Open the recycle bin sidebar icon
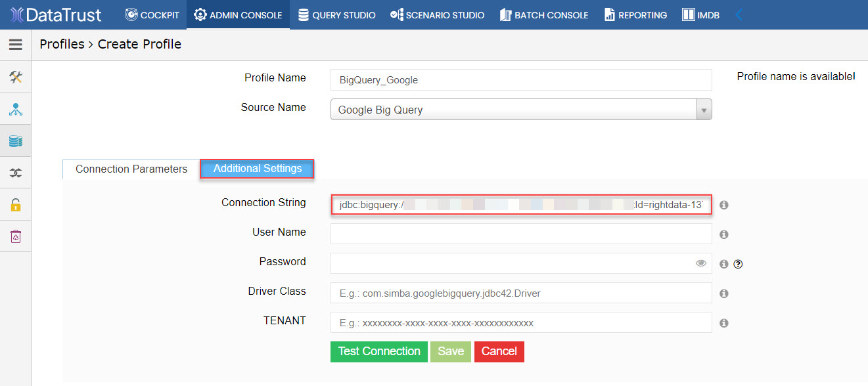 pos(16,236)
